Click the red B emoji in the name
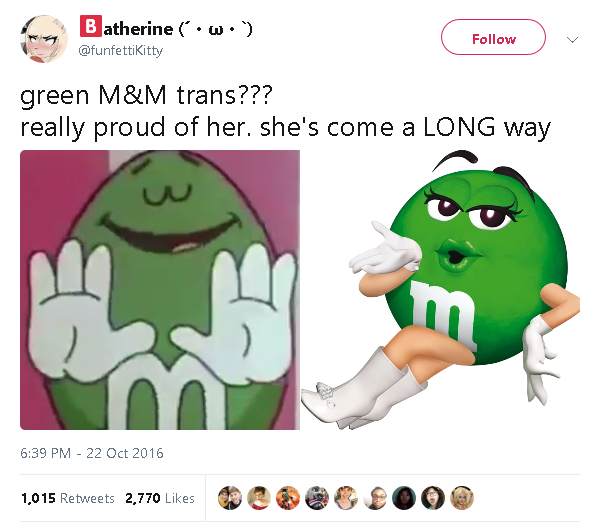This screenshot has height=523, width=604. (x=91, y=26)
